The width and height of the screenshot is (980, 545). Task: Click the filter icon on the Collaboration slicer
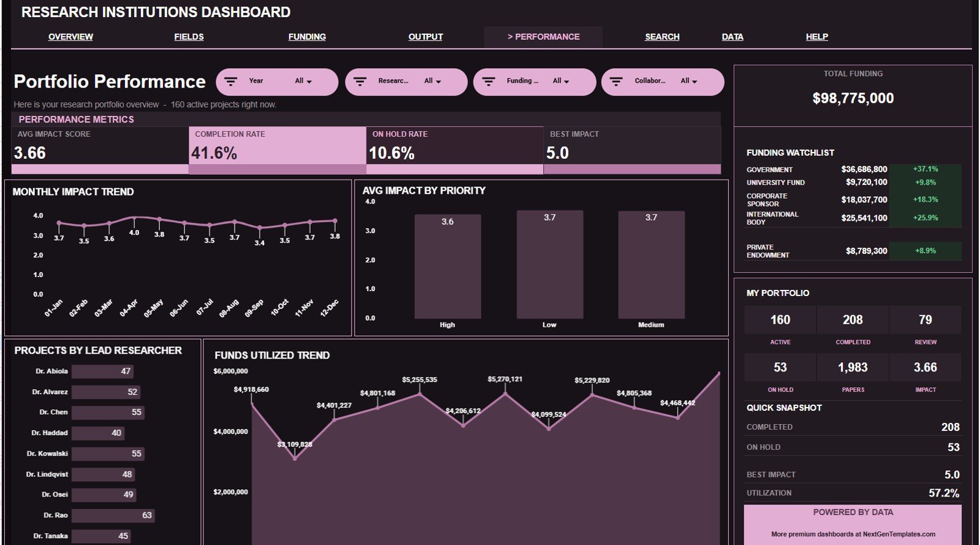(617, 82)
